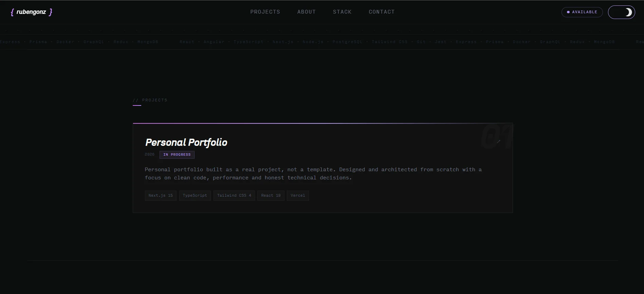The image size is (644, 294).
Task: Click the AVAILABLE status badge
Action: (582, 12)
